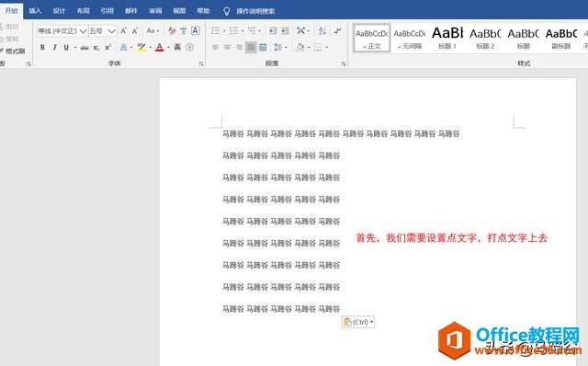
Task: Apply strikethrough to text
Action: [x=85, y=48]
